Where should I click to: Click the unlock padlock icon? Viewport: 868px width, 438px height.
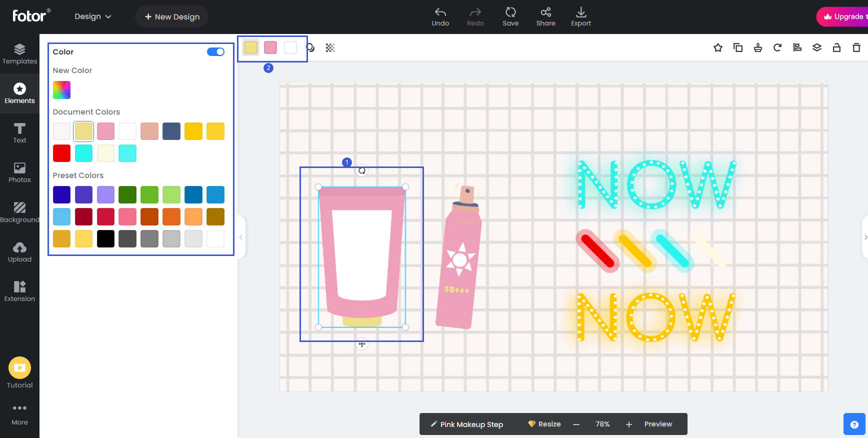tap(836, 48)
